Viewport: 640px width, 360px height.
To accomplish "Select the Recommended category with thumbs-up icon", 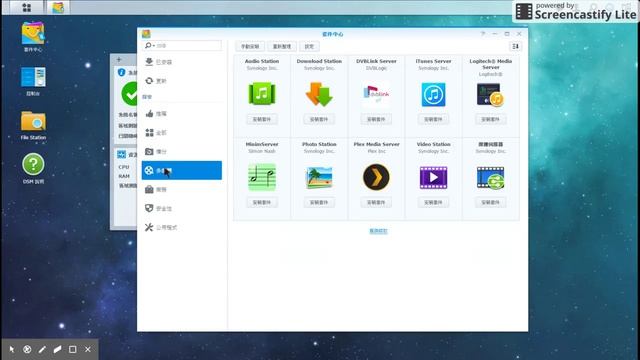I will (182, 113).
